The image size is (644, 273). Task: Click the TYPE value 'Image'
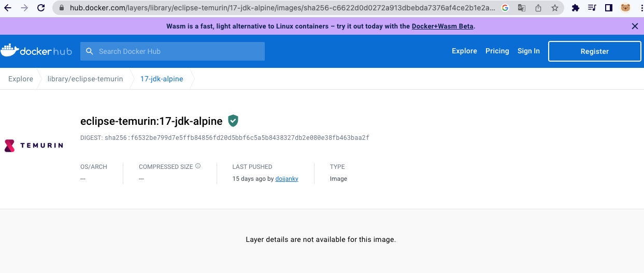pos(338,179)
